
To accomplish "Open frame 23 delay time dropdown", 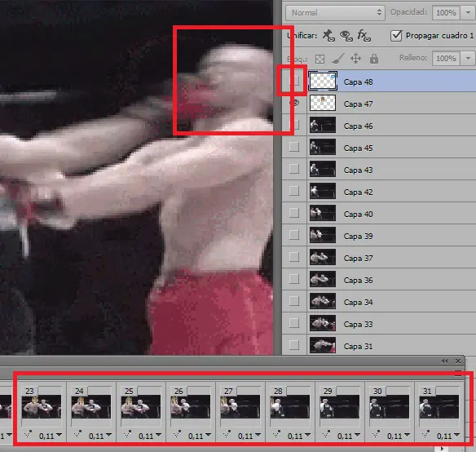I will tap(51, 436).
